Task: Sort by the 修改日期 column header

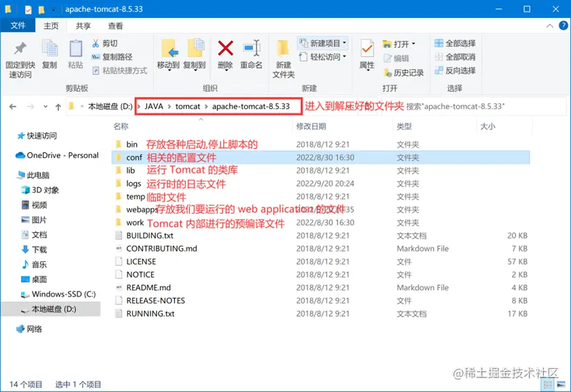Action: 311,126
